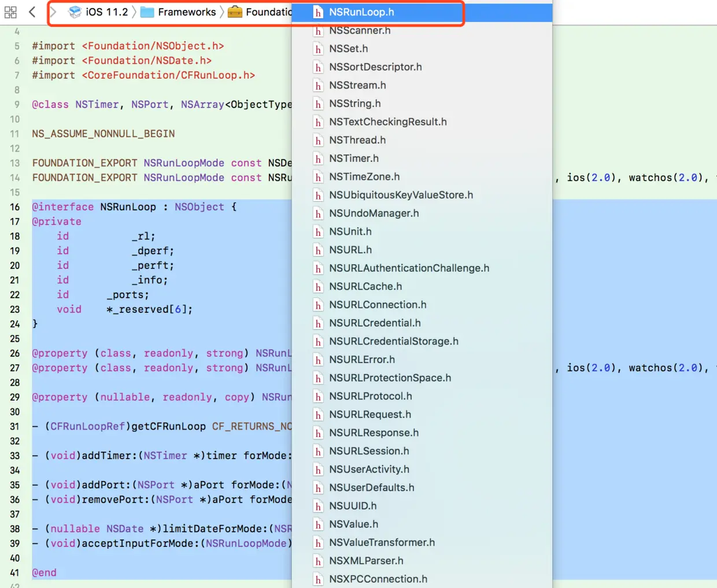Navigate to NSURLResponse.h
Viewport: 717px width, 588px height.
(422, 433)
